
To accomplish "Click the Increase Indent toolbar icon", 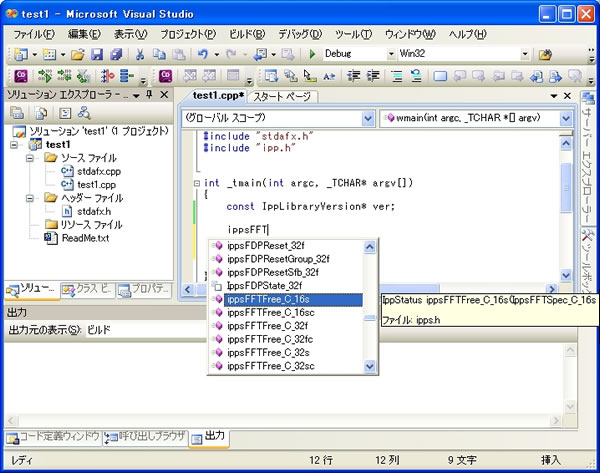I will pos(373,76).
